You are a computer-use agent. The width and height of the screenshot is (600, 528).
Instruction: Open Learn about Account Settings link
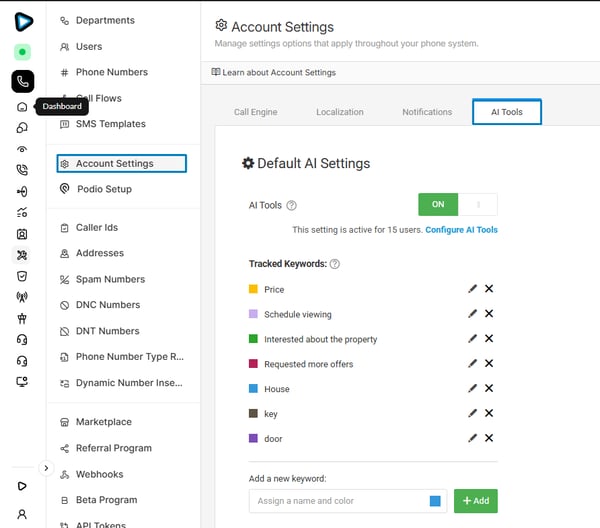click(x=274, y=72)
